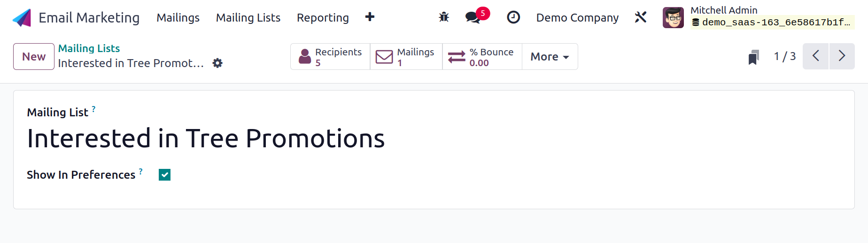Click the bookmark icon near the pager
Viewport: 868px width, 243px height.
click(754, 57)
